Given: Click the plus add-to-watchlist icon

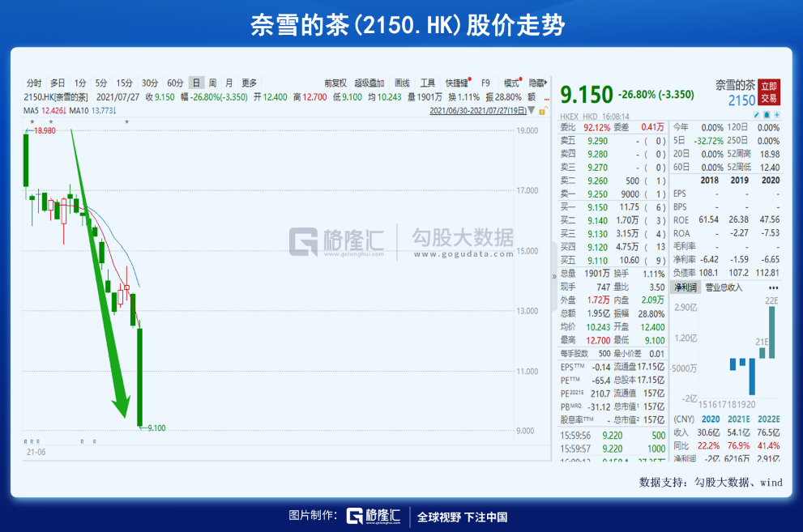Looking at the screenshot, I should [777, 115].
